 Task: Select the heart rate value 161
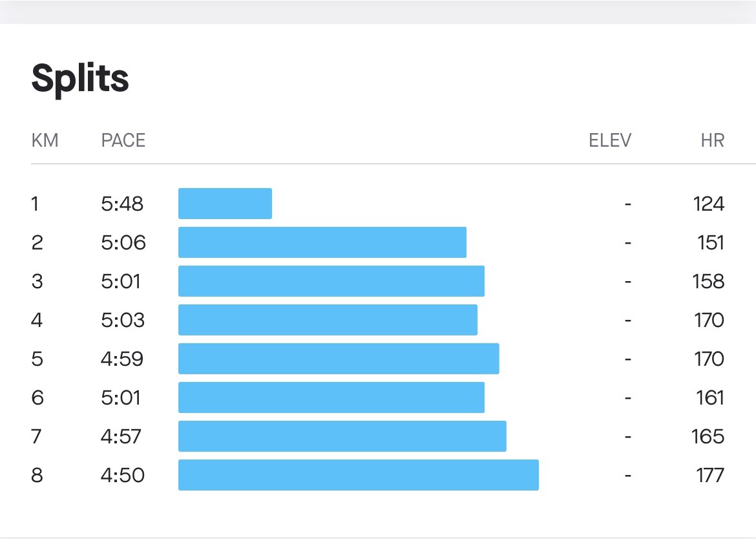(709, 398)
